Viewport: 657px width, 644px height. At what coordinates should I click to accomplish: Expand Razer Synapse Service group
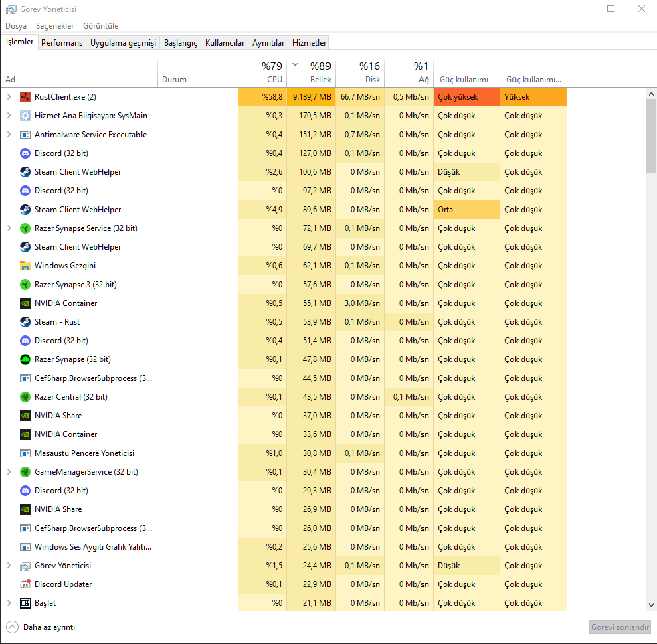[x=9, y=228]
